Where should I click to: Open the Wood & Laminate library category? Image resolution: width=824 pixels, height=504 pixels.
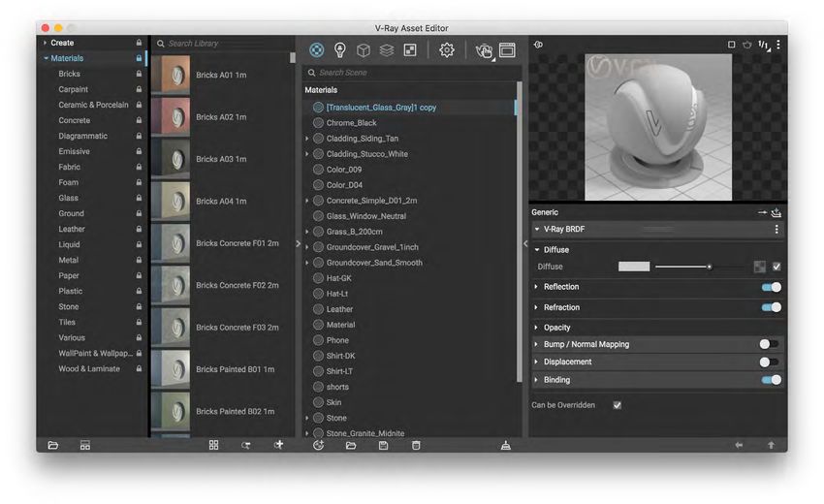pos(89,369)
